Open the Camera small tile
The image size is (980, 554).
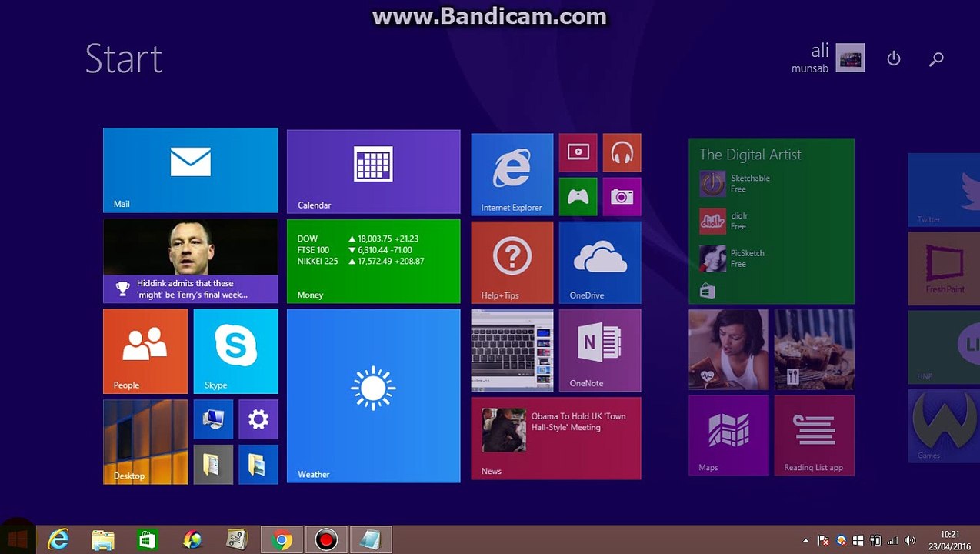click(622, 197)
